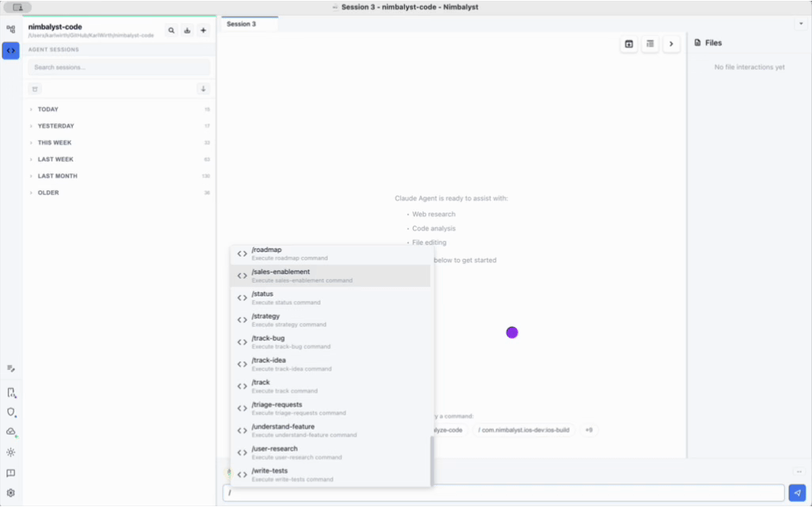
Task: Click the new window icon above the chat area
Action: click(628, 44)
